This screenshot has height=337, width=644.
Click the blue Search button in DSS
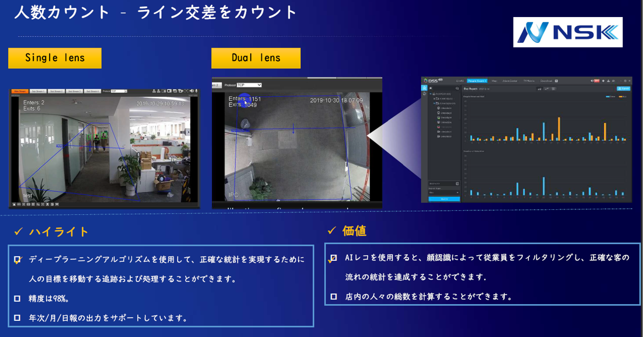coord(444,199)
